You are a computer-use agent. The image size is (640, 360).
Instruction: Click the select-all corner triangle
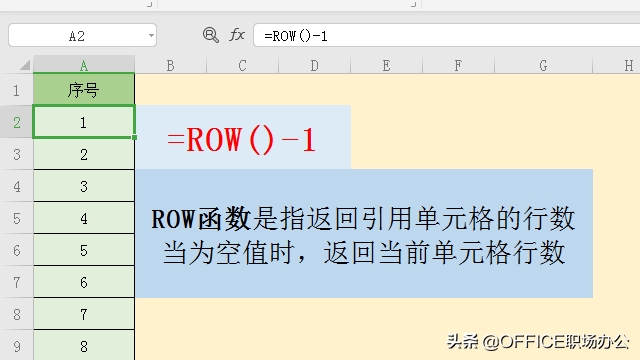pyautogui.click(x=25, y=65)
